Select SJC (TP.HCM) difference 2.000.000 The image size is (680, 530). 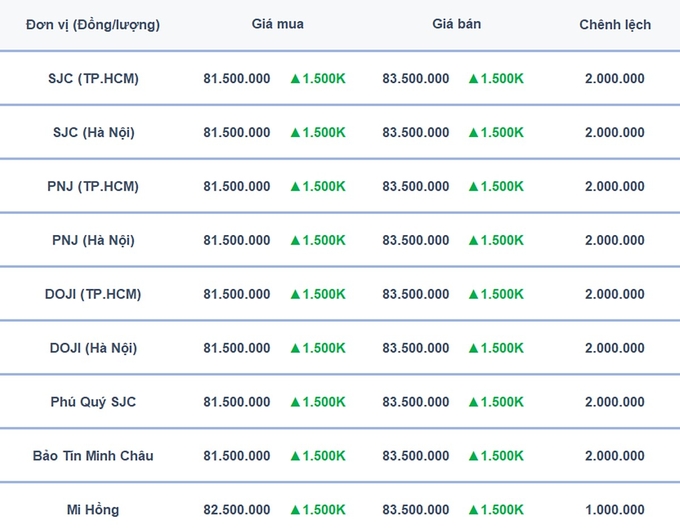point(615,79)
